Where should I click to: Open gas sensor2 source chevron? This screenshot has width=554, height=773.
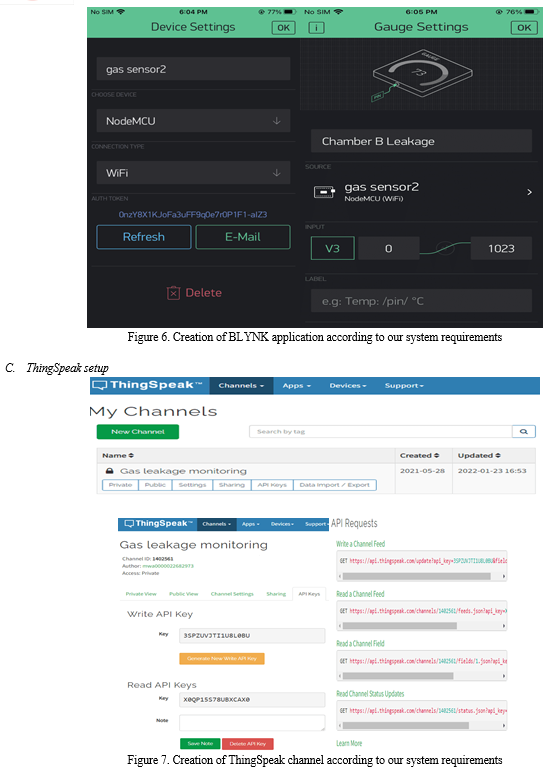[529, 192]
